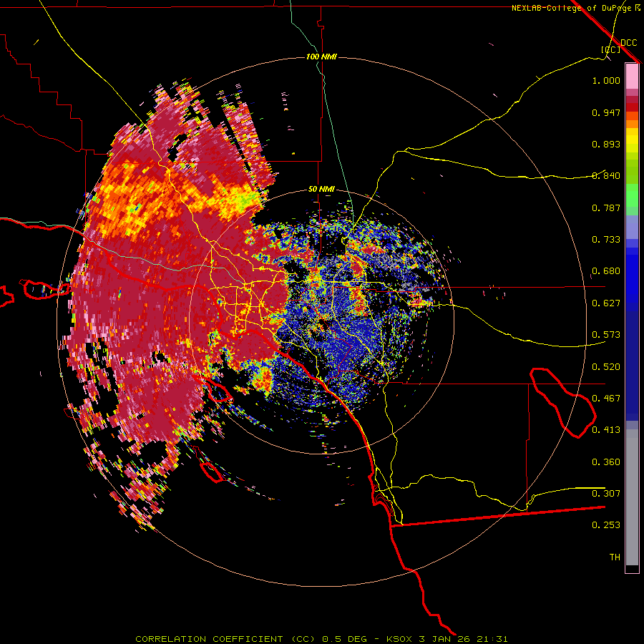Click the 1.000 scale value
The width and height of the screenshot is (644, 644).
(x=606, y=80)
